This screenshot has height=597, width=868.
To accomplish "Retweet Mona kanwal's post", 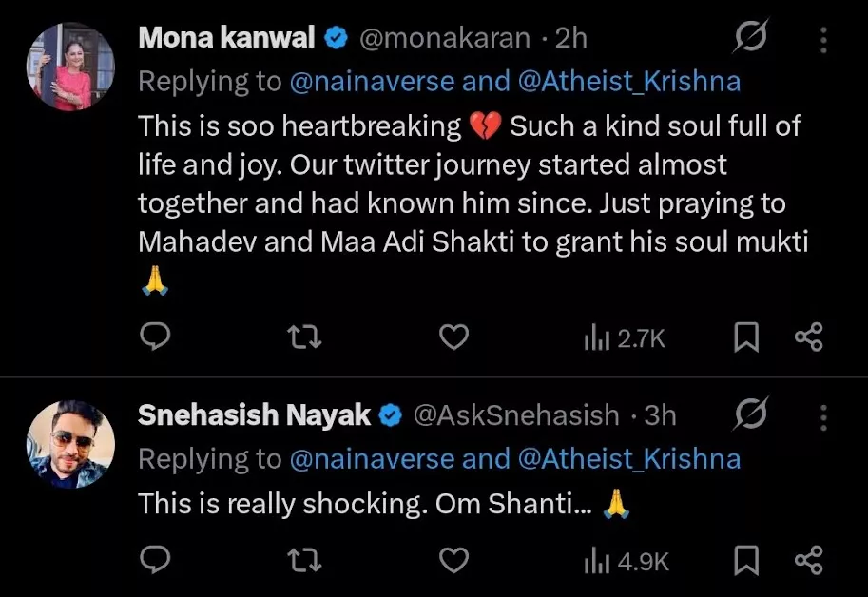I will pyautogui.click(x=304, y=337).
